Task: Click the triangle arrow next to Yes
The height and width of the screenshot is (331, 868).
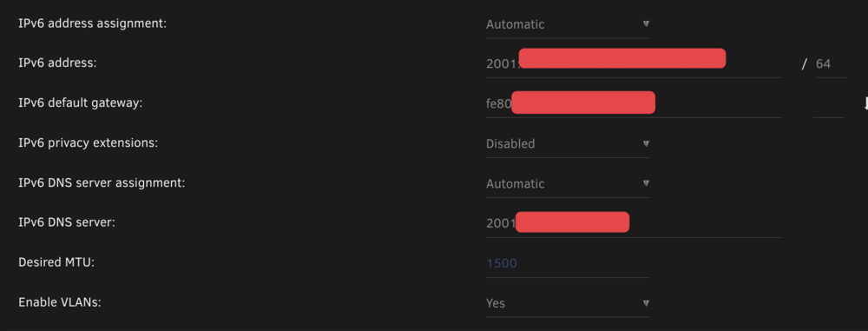Action: coord(646,302)
